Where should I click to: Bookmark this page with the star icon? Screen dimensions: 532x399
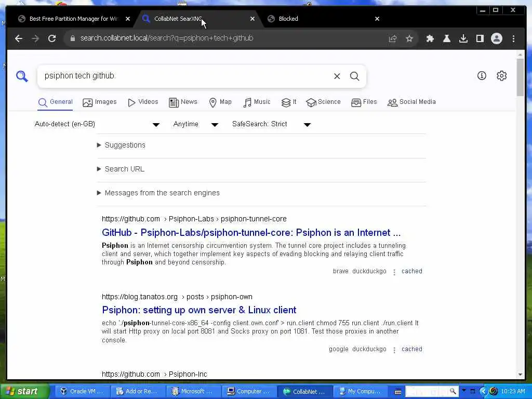409,38
